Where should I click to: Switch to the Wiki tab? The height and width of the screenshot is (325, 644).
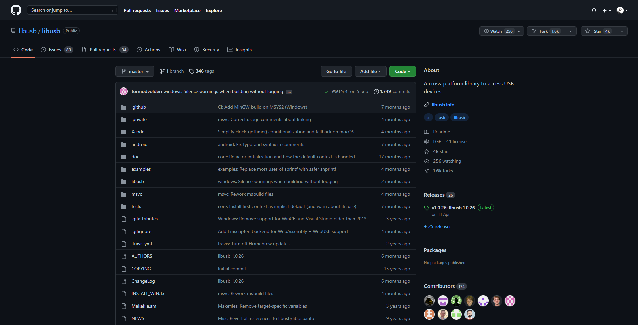(177, 50)
